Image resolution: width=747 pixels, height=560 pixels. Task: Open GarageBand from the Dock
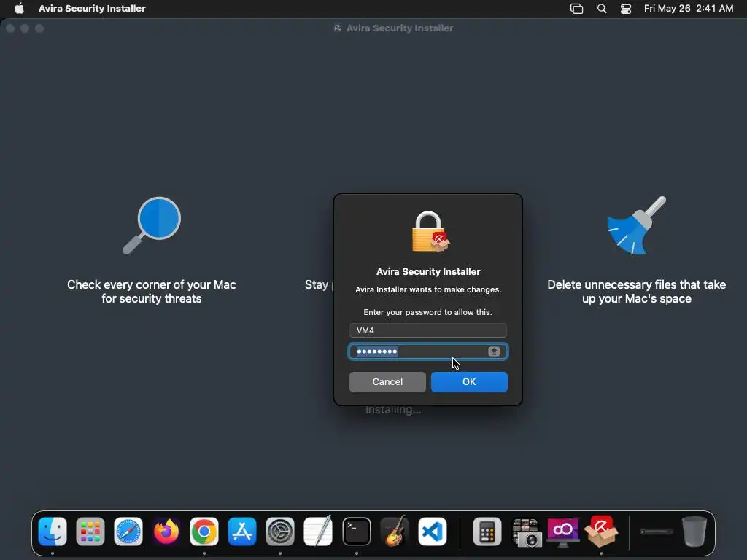(395, 532)
